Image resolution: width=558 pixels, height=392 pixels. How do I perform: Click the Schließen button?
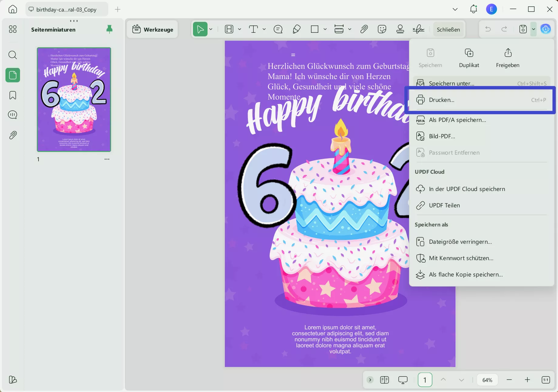pos(448,29)
